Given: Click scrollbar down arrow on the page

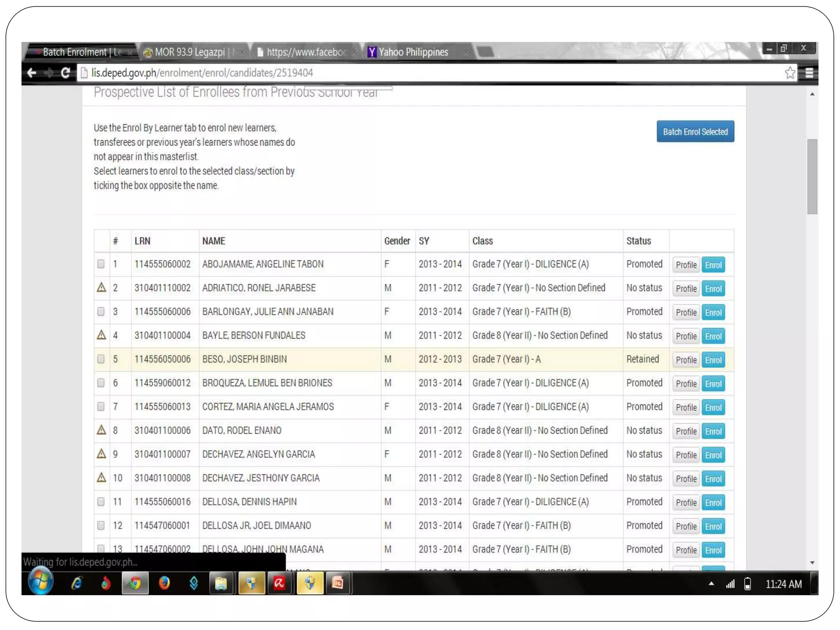Looking at the screenshot, I should tap(812, 563).
